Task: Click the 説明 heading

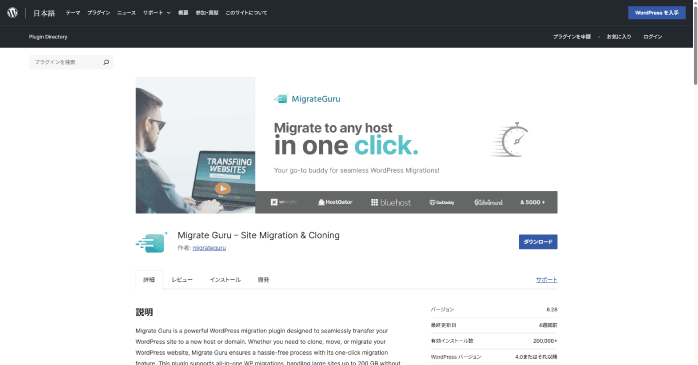Action: point(144,312)
